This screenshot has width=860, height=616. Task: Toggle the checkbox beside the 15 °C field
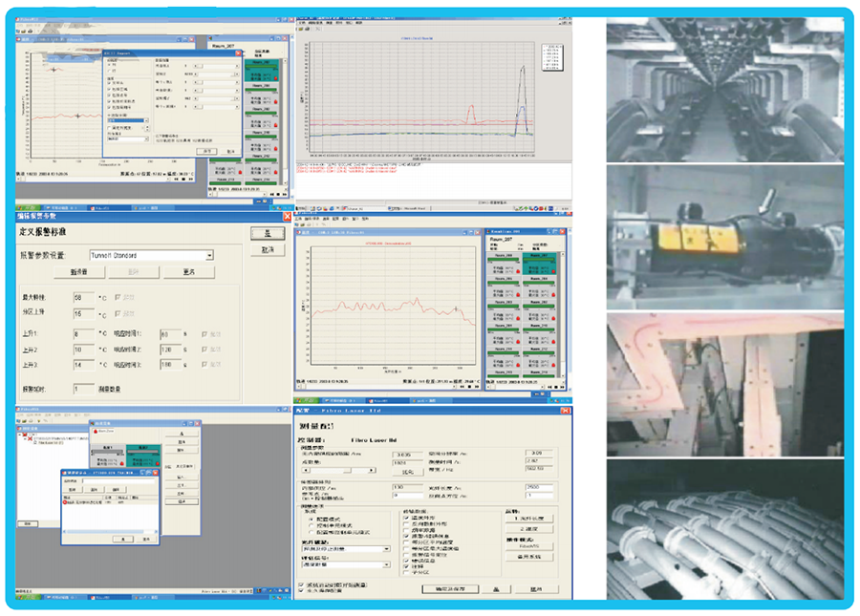point(118,314)
